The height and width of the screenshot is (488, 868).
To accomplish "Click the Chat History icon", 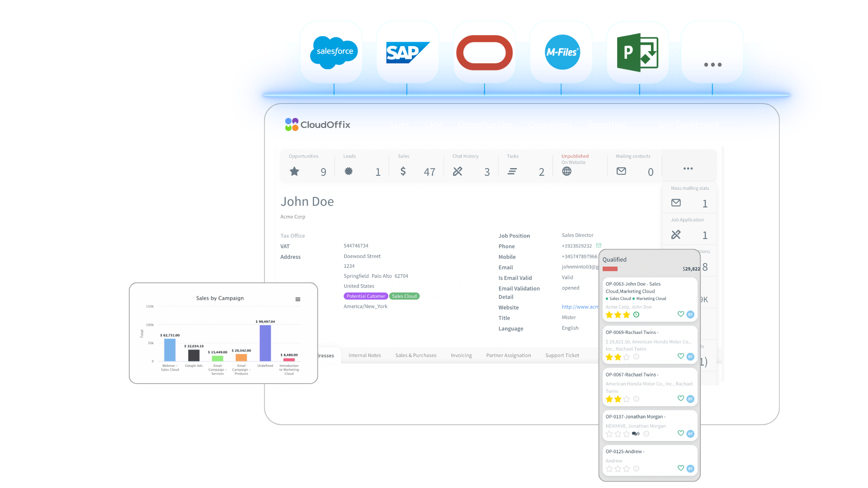I will click(458, 172).
